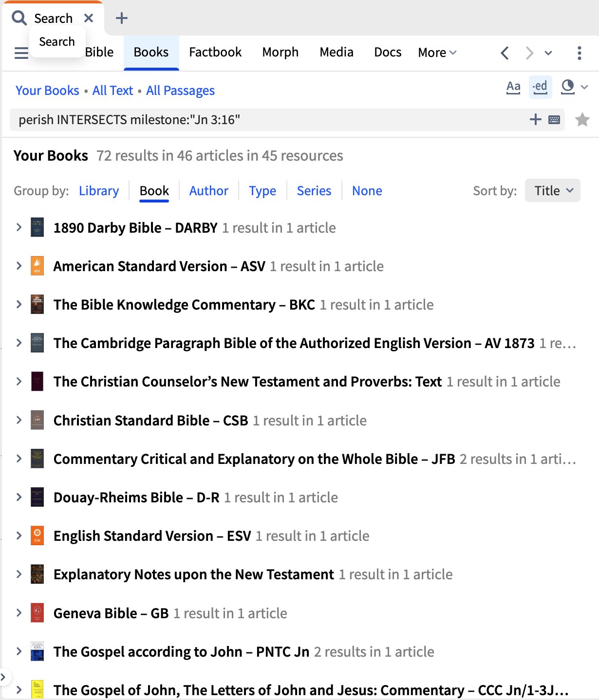Screen dimensions: 599x700
Task: Click the CCC Gospel of John commentary cover icon
Action: [x=37, y=690]
